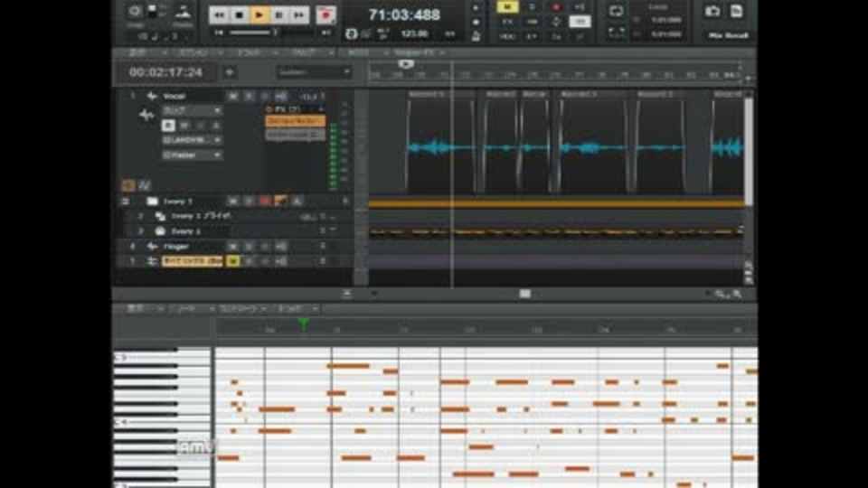
Task: Toggle global record arm in mix module
Action: (x=556, y=6)
